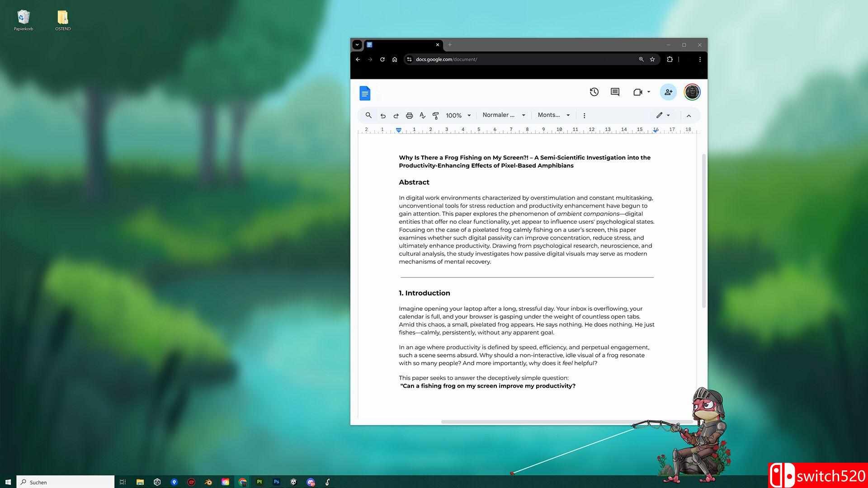
Task: Click the print icon
Action: coord(409,116)
